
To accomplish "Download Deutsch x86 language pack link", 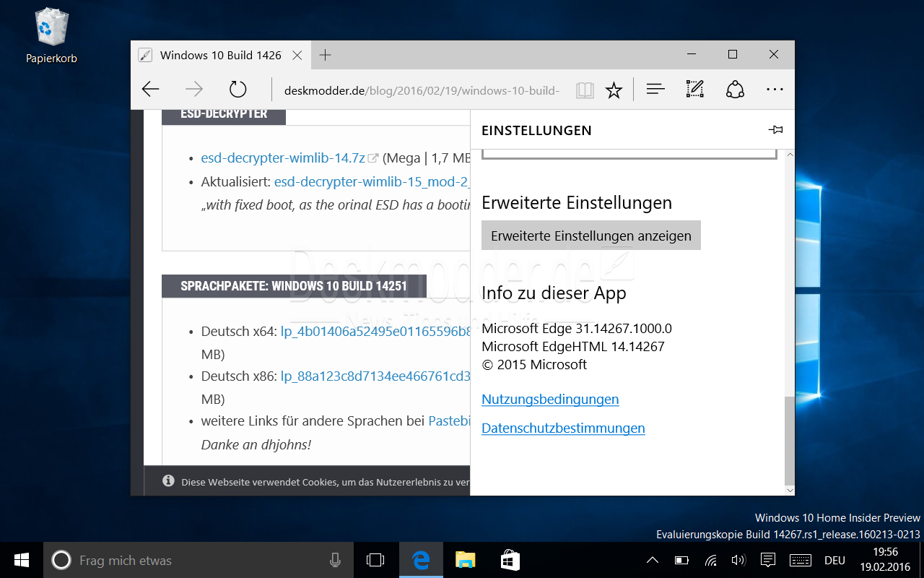I will tap(375, 376).
